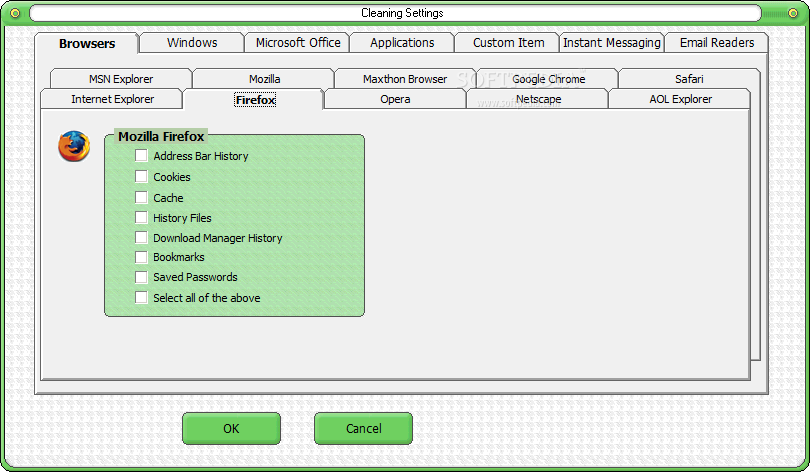Click the round button at title bar right
The image size is (810, 472).
793,13
